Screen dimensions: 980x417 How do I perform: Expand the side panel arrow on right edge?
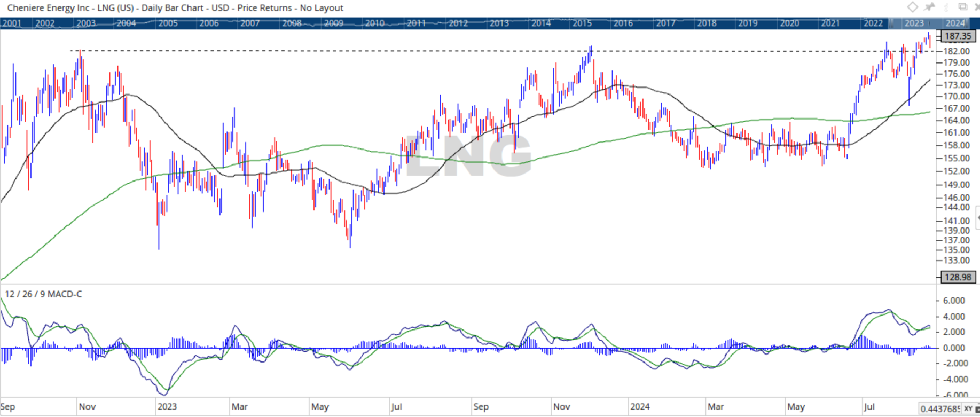(977, 217)
